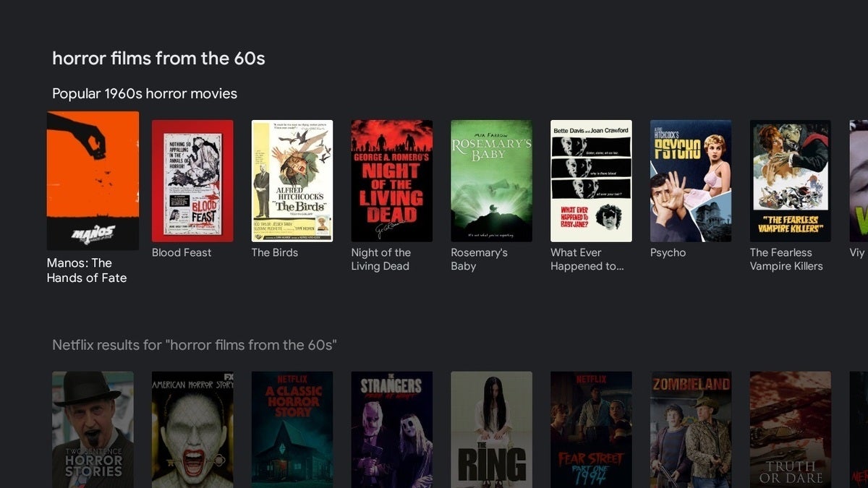Viewport: 868px width, 488px height.
Task: Select the American Horror Story poster
Action: 192,429
